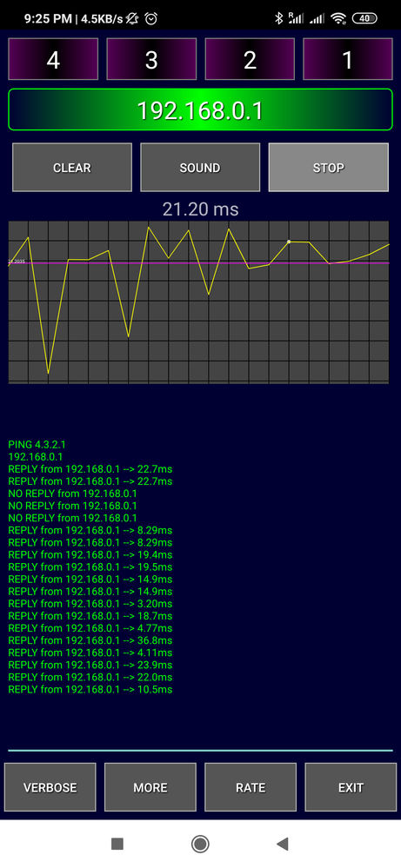The width and height of the screenshot is (401, 868).
Task: Tap the Android home circle icon
Action: point(200,844)
